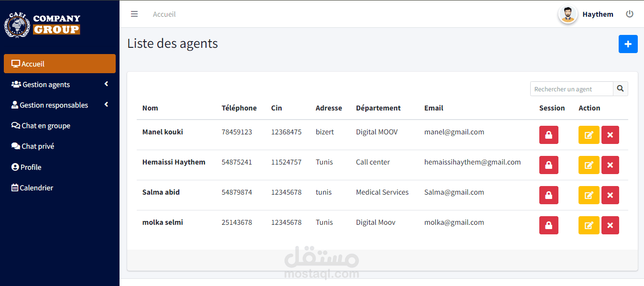Click the bizert address cell
This screenshot has height=286, width=644.
[x=325, y=132]
